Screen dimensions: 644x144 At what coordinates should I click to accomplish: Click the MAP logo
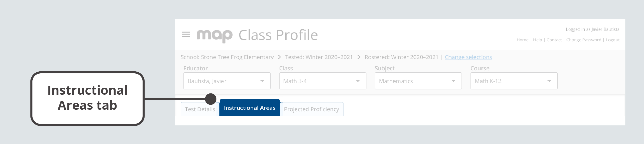click(x=214, y=35)
